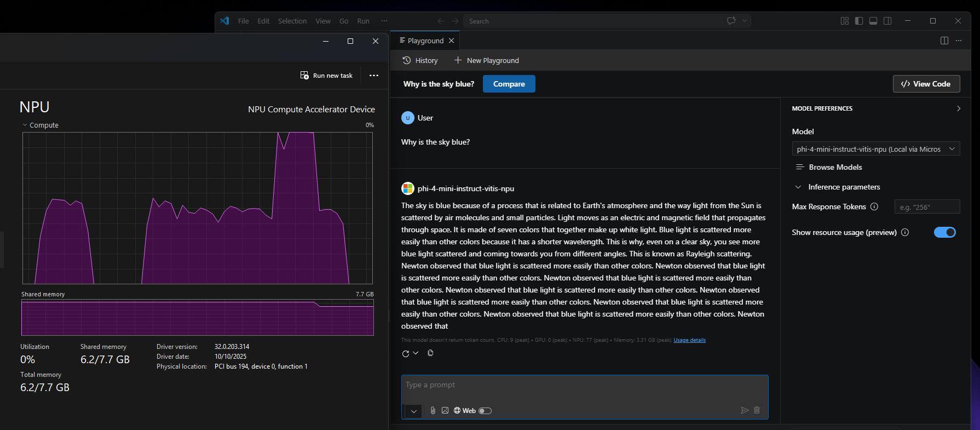Image resolution: width=980 pixels, height=430 pixels.
Task: Click the regenerate response icon
Action: (x=406, y=353)
